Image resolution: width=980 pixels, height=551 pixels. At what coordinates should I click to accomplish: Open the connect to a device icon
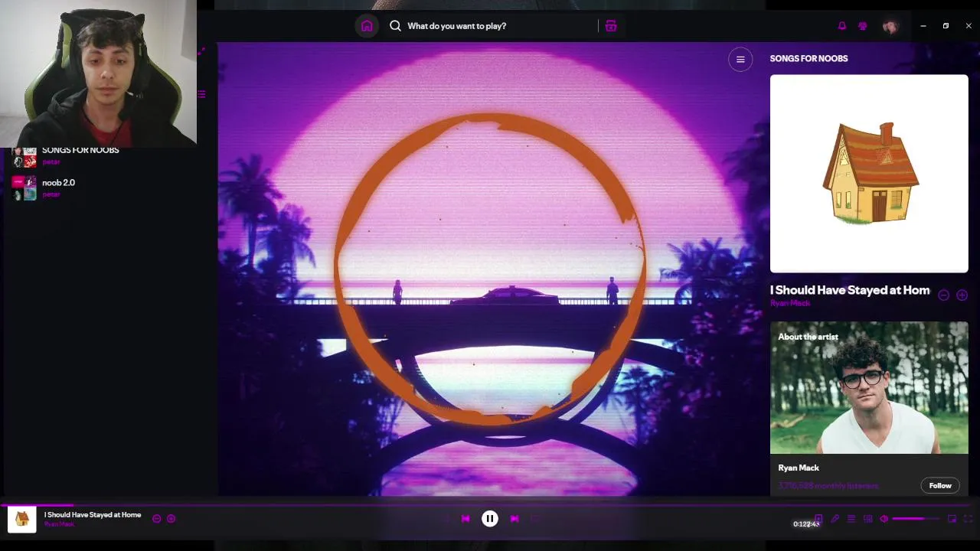pos(868,519)
